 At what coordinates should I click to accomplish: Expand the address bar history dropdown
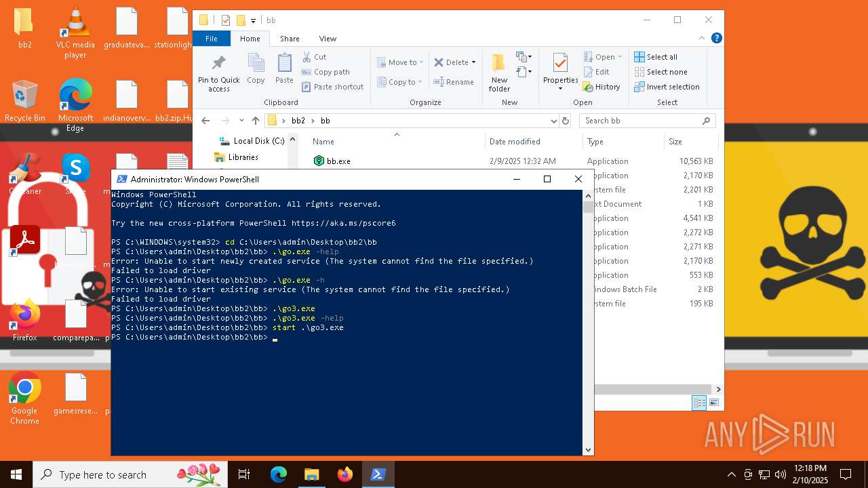point(554,121)
